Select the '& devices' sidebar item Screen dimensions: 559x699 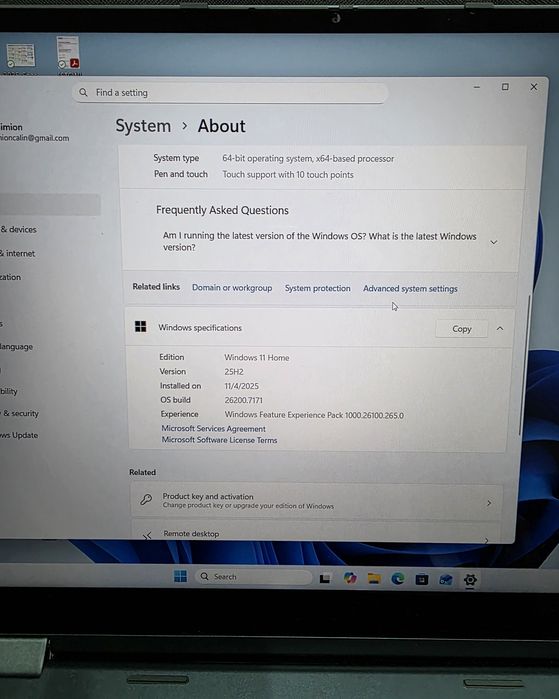(x=19, y=230)
